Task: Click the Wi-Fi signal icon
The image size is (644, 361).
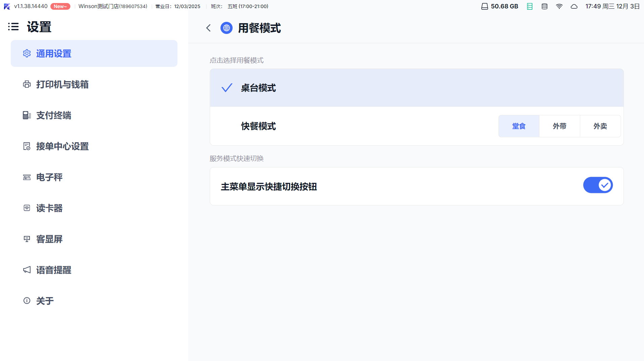Action: (559, 6)
